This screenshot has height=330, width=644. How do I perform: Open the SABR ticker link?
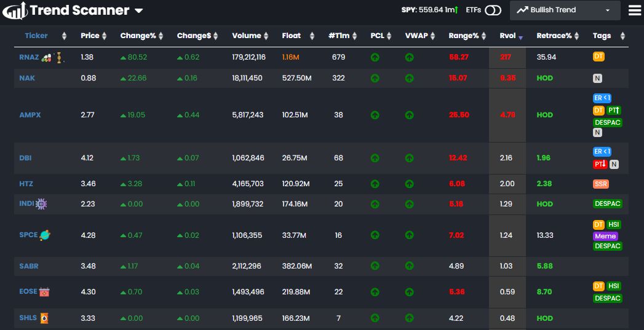(x=29, y=266)
